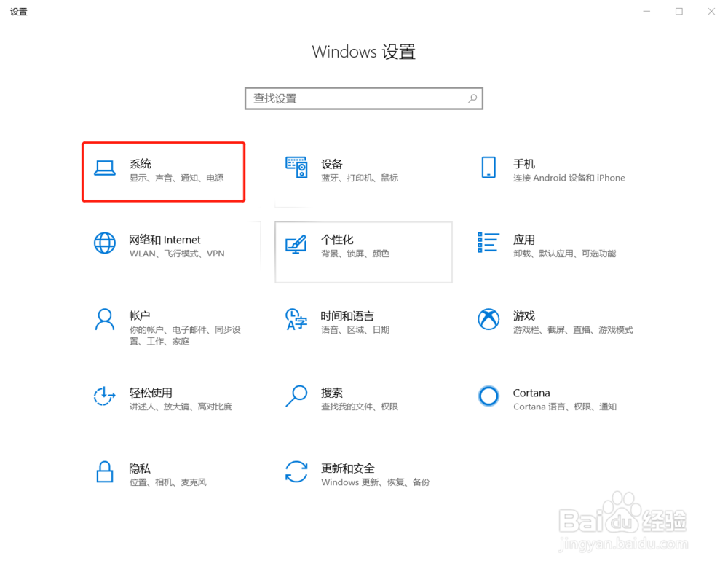Open the 系统 settings title

click(x=141, y=164)
